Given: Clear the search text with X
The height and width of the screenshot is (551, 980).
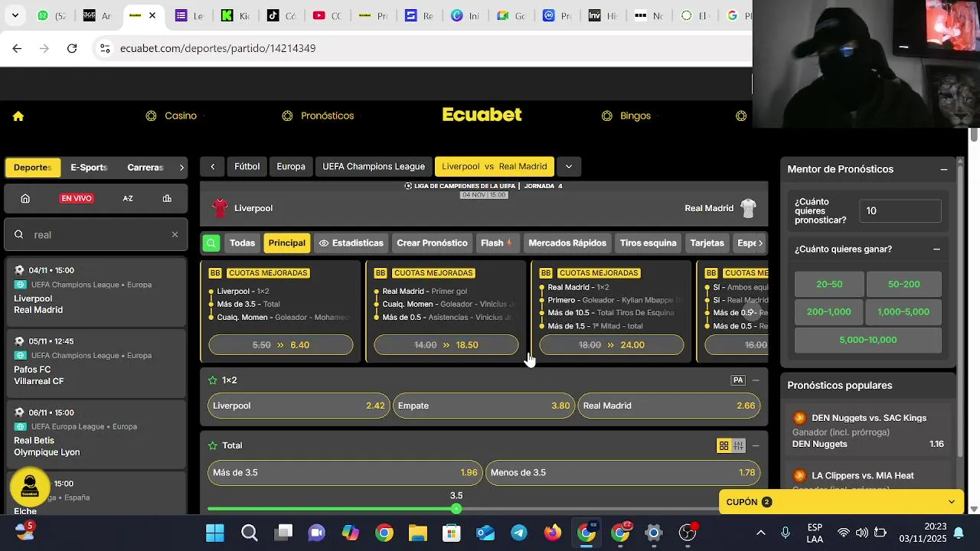Looking at the screenshot, I should [x=175, y=235].
